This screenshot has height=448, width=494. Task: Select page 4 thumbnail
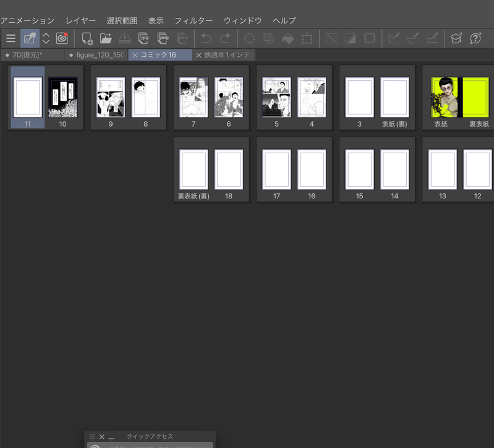click(311, 97)
